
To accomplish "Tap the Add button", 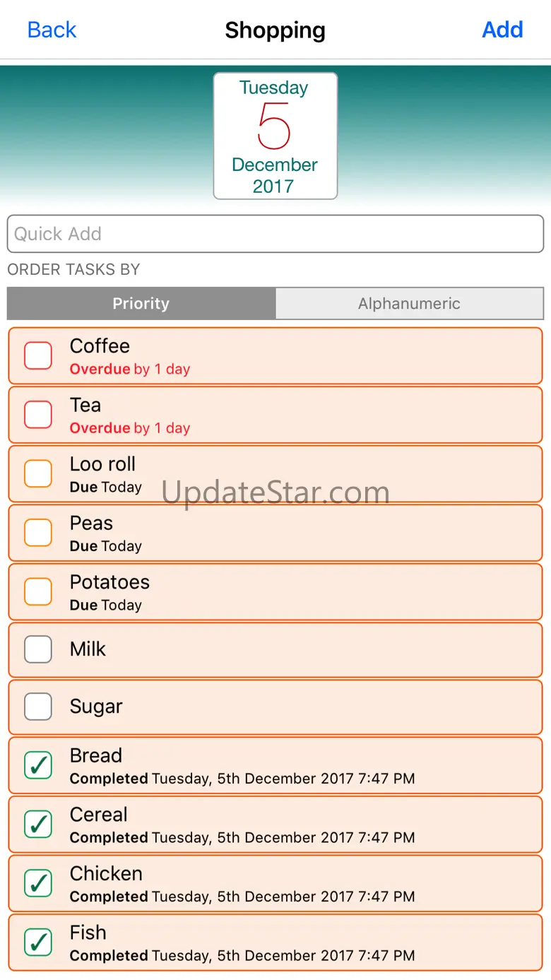I will [x=502, y=30].
